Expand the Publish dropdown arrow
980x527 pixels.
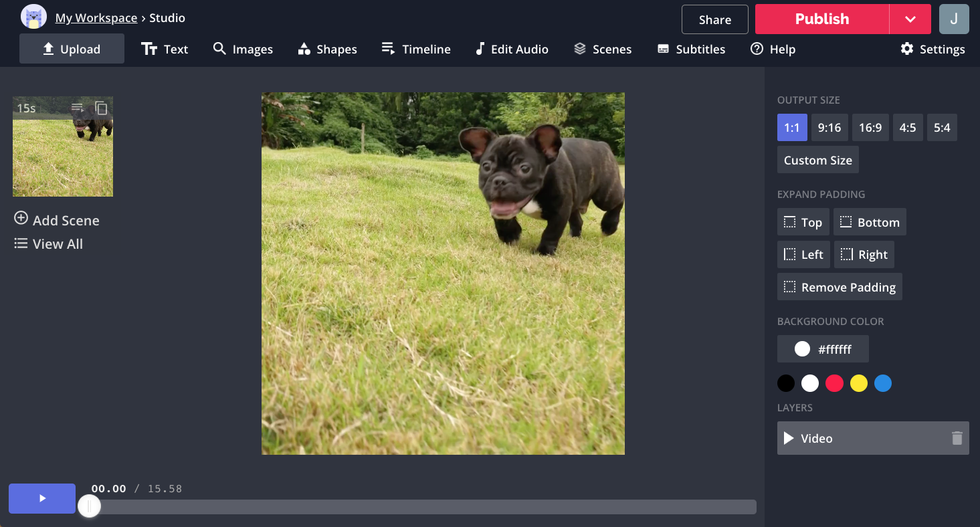pos(910,19)
